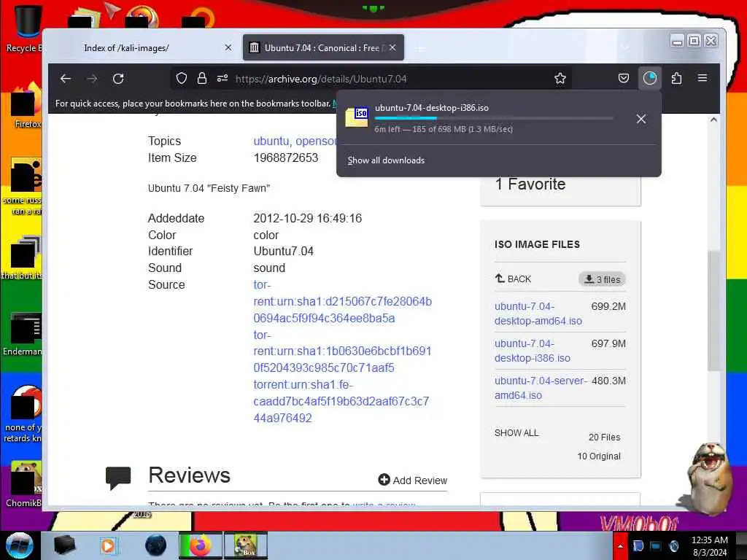Open the hamster Box taskbar icon
This screenshot has width=747, height=560.
click(246, 545)
